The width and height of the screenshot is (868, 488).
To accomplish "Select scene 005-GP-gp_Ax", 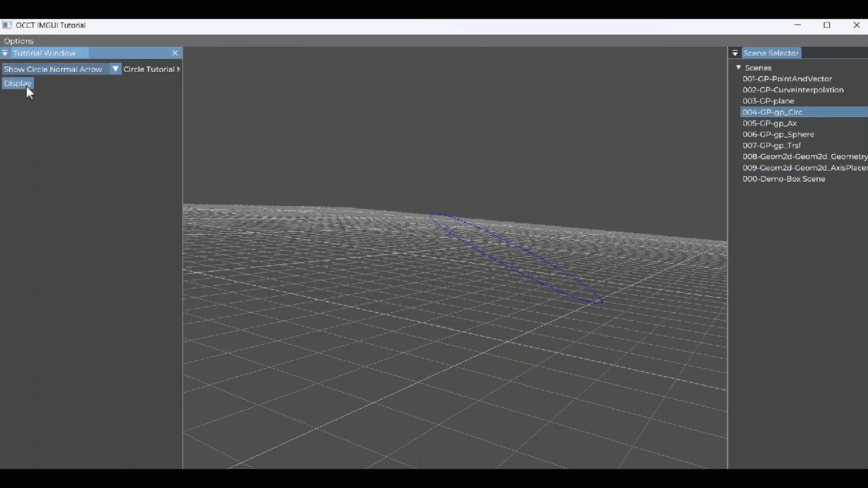I will click(x=770, y=123).
